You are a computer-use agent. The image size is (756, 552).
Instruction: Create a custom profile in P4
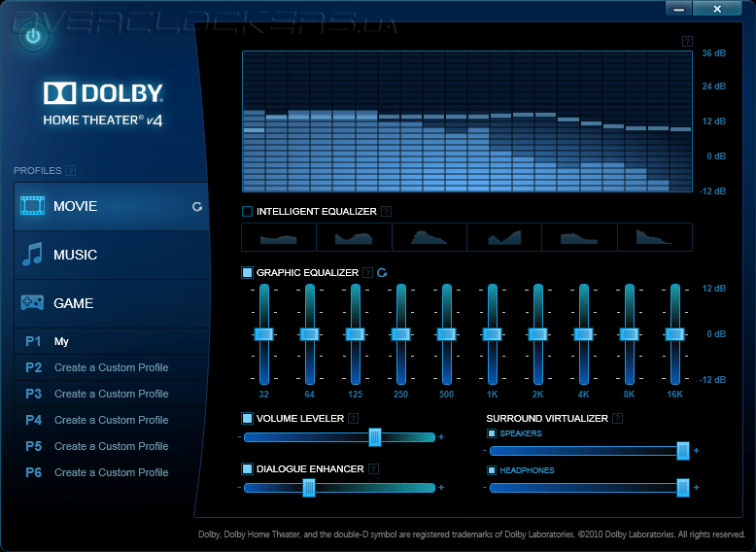[112, 420]
